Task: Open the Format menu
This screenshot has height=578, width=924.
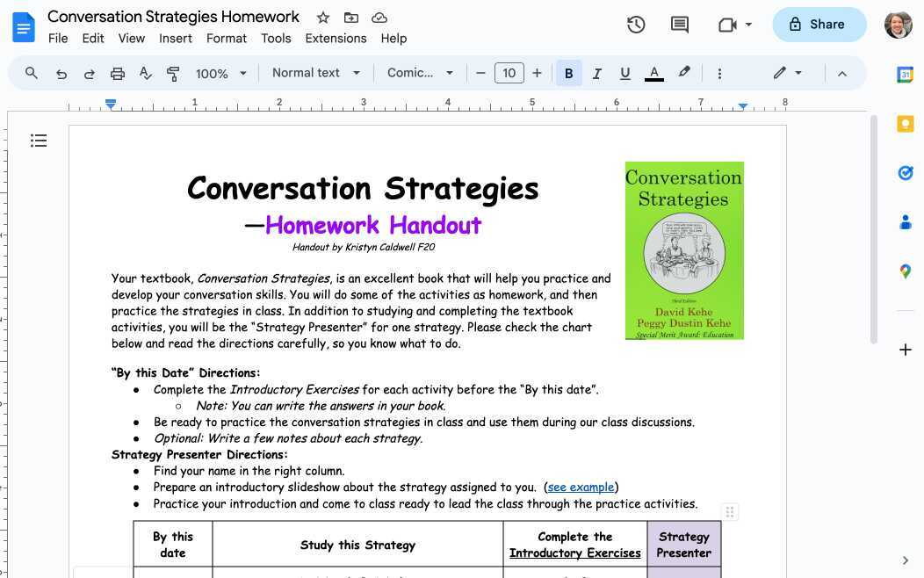Action: coord(226,38)
